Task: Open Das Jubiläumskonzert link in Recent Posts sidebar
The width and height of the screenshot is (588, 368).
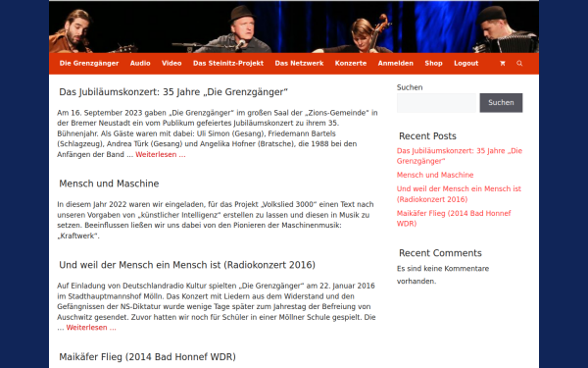Action: 460,156
